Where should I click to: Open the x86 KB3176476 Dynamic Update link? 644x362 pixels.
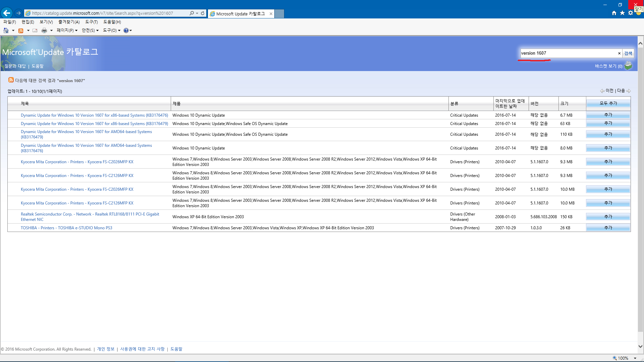point(94,115)
